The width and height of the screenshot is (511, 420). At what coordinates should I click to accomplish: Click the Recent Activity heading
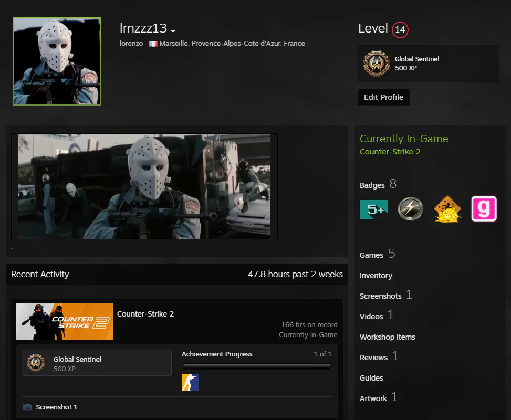click(40, 275)
